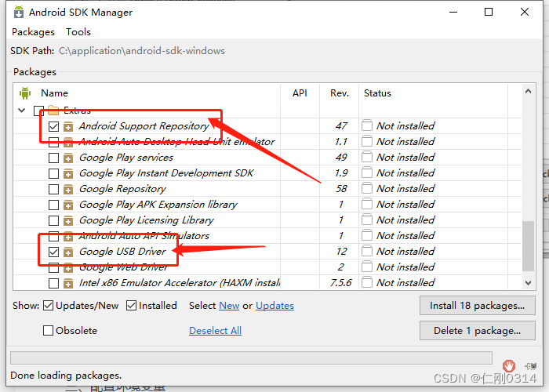Screen dimensions: 549x392
Task: Click status icon in Android Auto API Simulators row
Action: coord(367,235)
